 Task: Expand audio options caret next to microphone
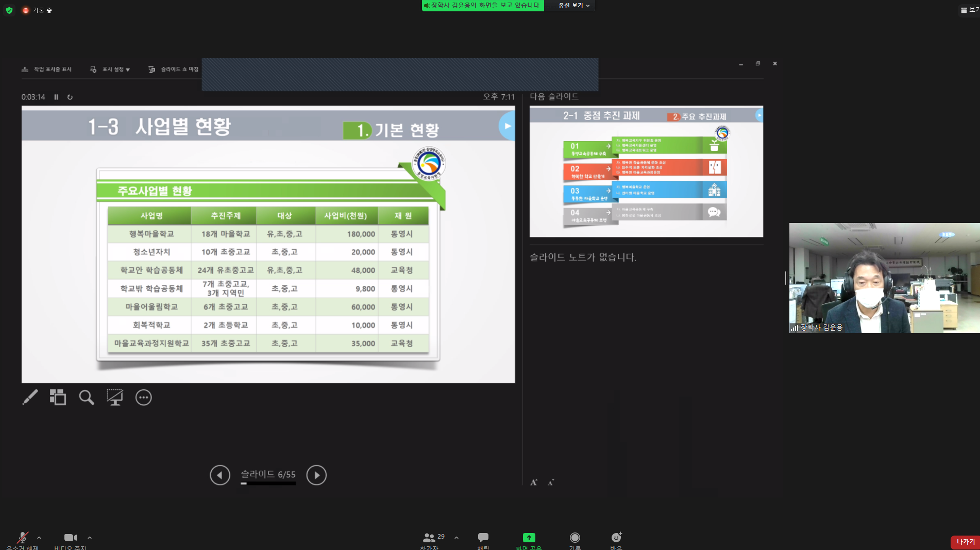(x=39, y=538)
